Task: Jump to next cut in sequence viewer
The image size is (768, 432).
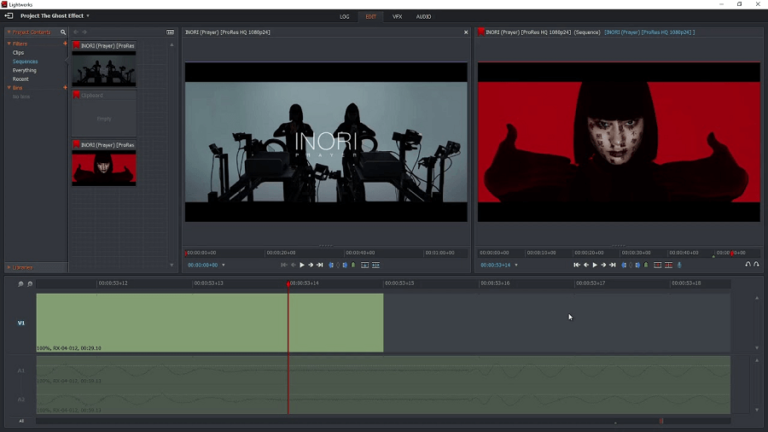Action: pyautogui.click(x=613, y=265)
